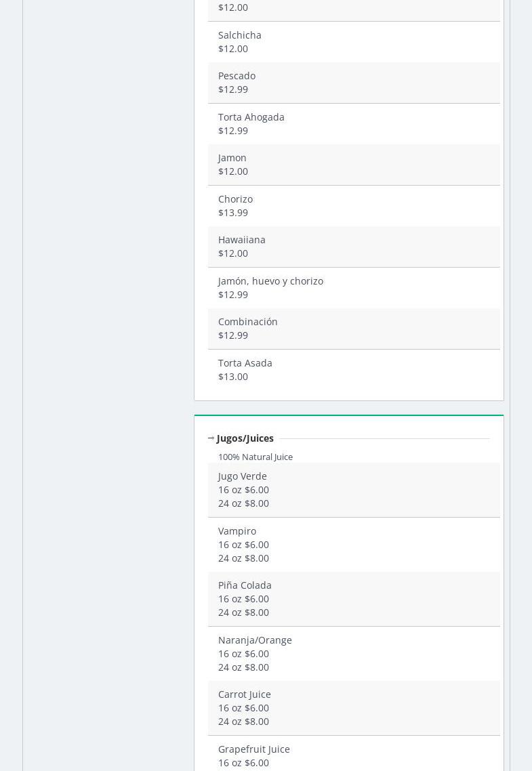This screenshot has width=532, height=771.
Task: Pick the Hawaiiana menu item
Action: click(x=241, y=240)
